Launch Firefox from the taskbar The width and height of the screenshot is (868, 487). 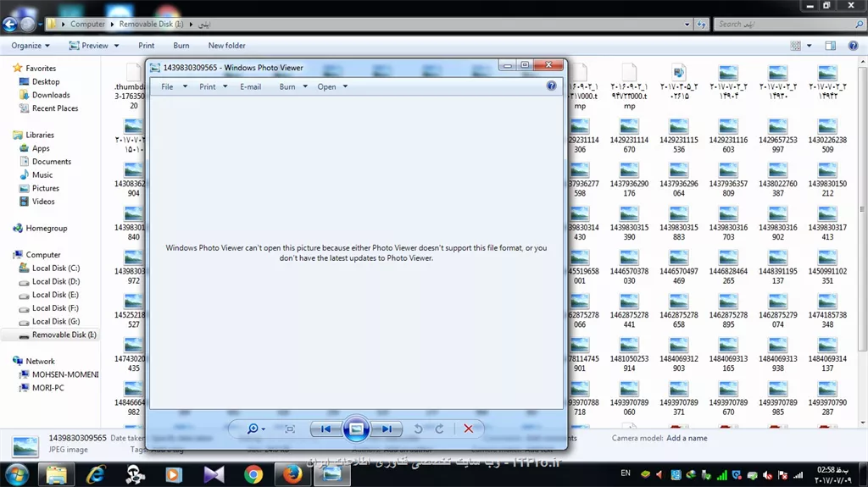coord(292,475)
